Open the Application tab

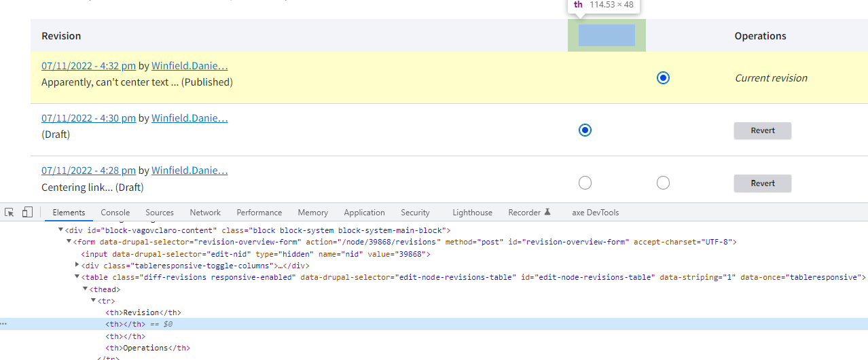365,213
